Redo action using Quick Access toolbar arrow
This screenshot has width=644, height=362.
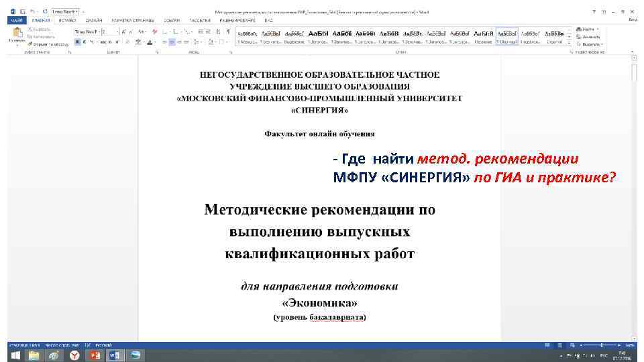[45, 12]
